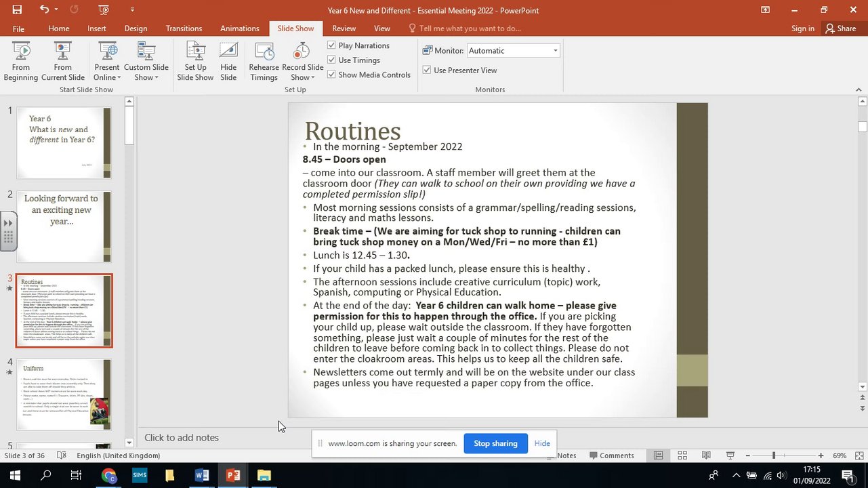Go to next slide arrow below scrollbar
Image resolution: width=868 pixels, height=488 pixels.
click(x=862, y=409)
